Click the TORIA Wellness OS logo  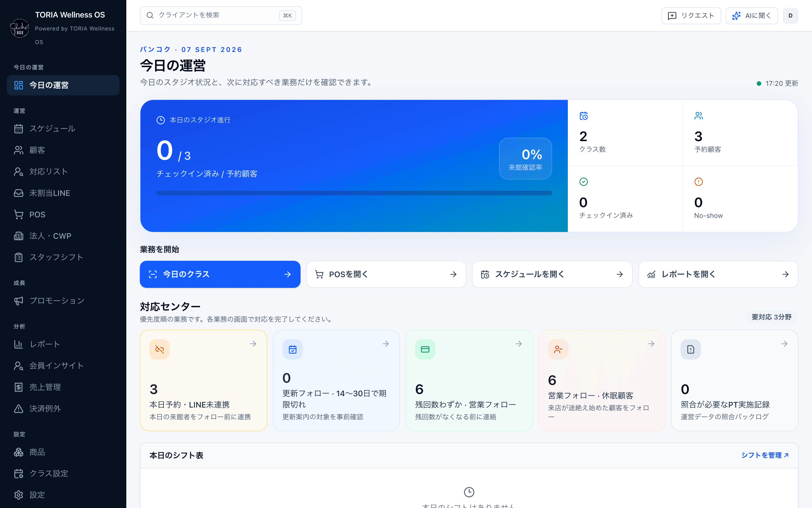point(19,28)
